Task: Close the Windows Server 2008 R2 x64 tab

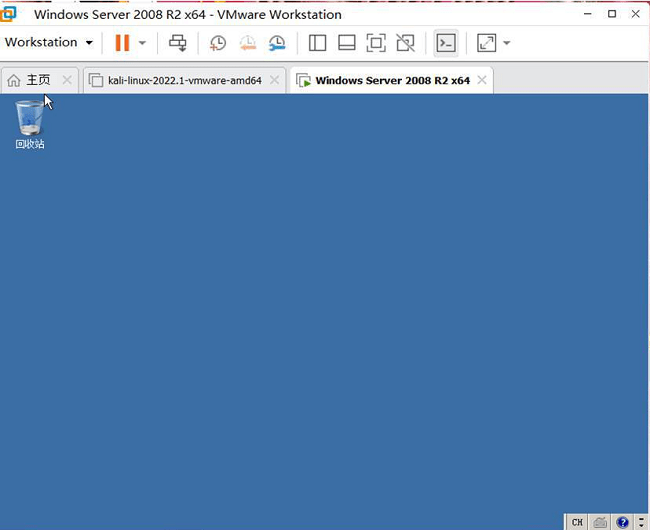Action: coord(482,80)
